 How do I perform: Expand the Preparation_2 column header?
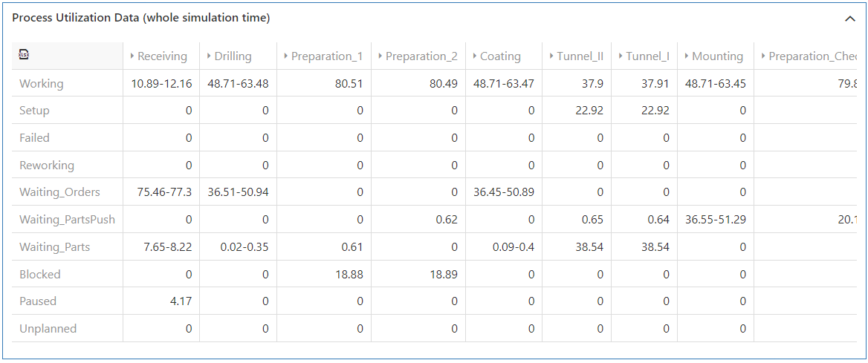pos(380,56)
